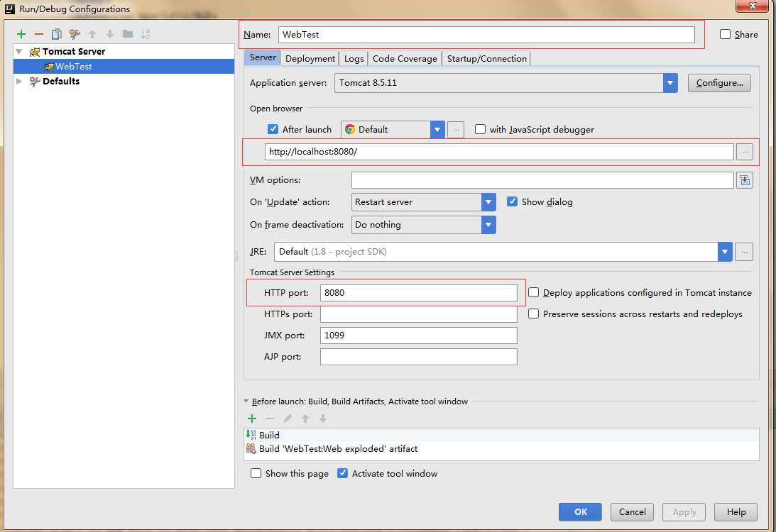Create new folder for configurations
Image resolution: width=776 pixels, height=532 pixels.
[128, 33]
